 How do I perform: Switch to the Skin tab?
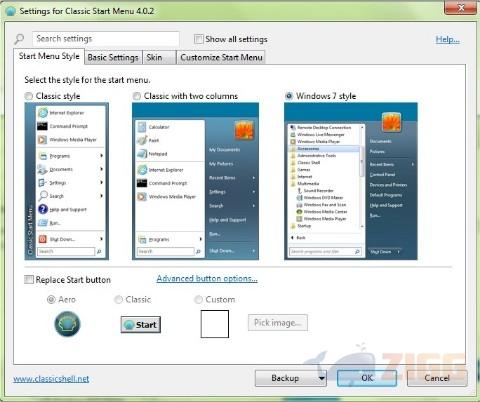coord(159,57)
